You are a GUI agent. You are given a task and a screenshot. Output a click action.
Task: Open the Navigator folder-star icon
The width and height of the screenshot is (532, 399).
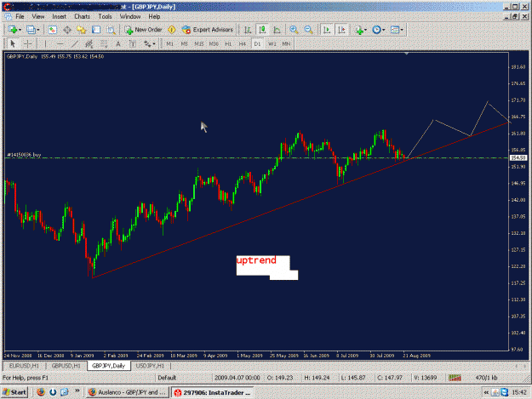pyautogui.click(x=82, y=30)
